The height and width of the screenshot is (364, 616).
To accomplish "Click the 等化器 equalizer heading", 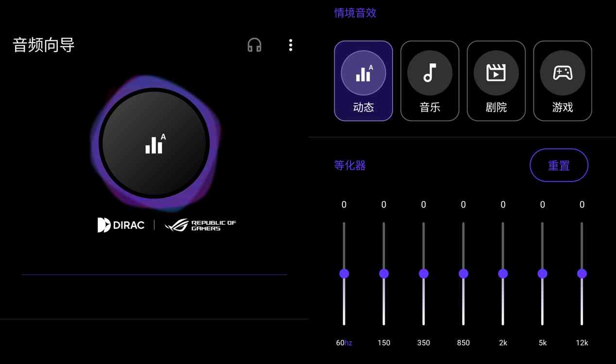I will [350, 165].
